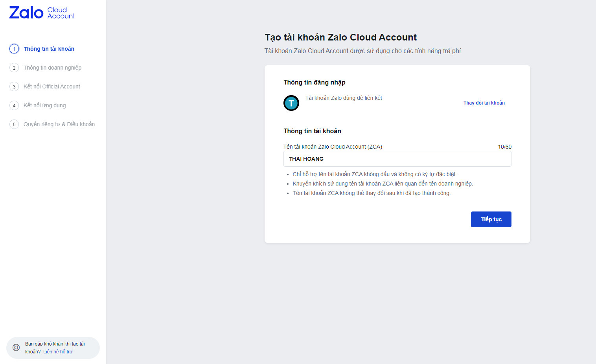Click the step 1 circle icon

click(14, 49)
